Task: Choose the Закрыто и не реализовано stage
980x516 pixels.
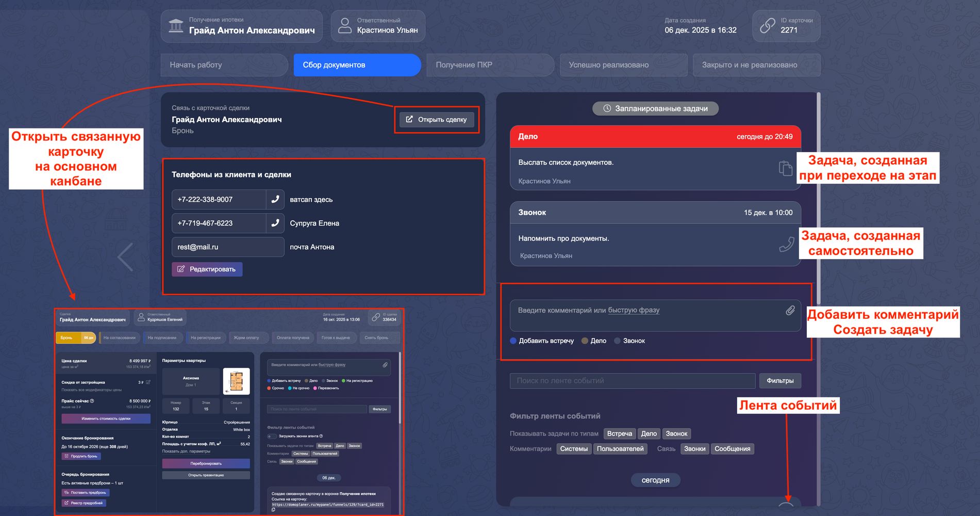Action: point(756,65)
